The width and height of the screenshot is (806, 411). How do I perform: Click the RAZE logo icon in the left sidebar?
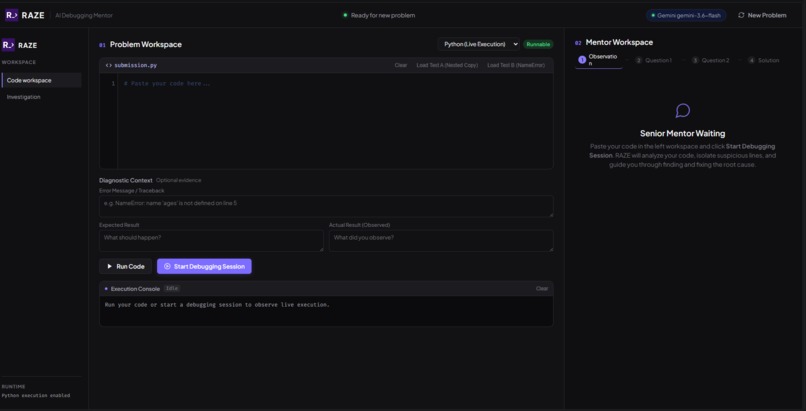click(8, 45)
